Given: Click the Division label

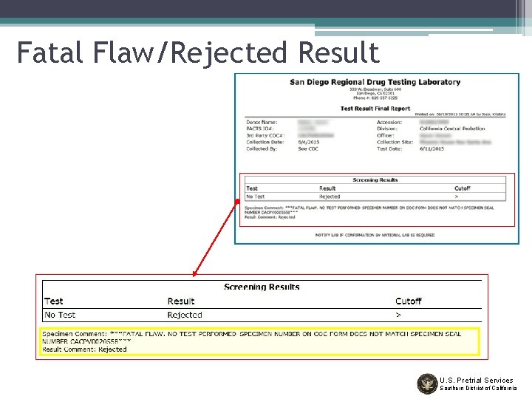Looking at the screenshot, I should [x=386, y=129].
